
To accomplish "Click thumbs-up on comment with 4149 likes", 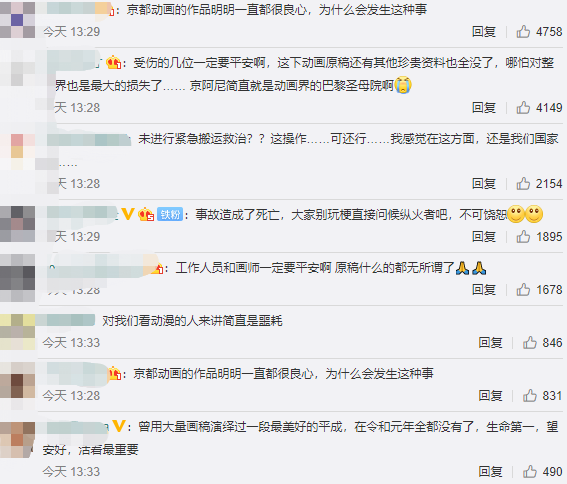I will click(523, 107).
